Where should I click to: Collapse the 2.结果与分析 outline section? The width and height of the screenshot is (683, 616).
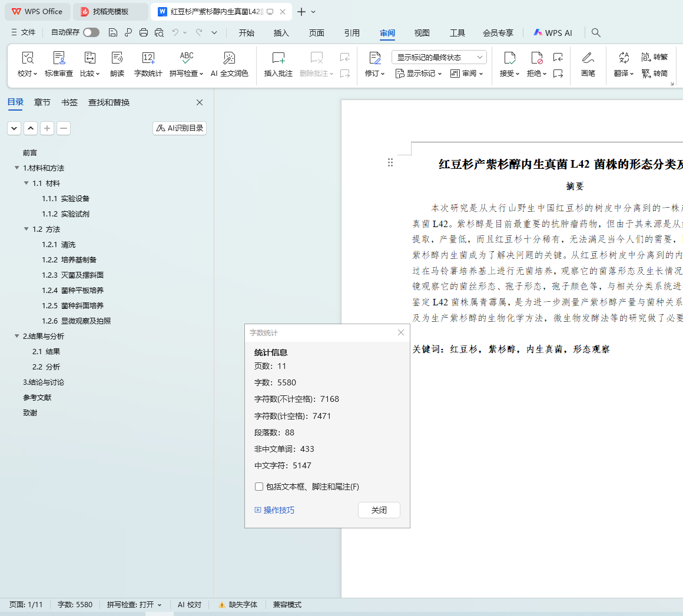click(x=17, y=336)
